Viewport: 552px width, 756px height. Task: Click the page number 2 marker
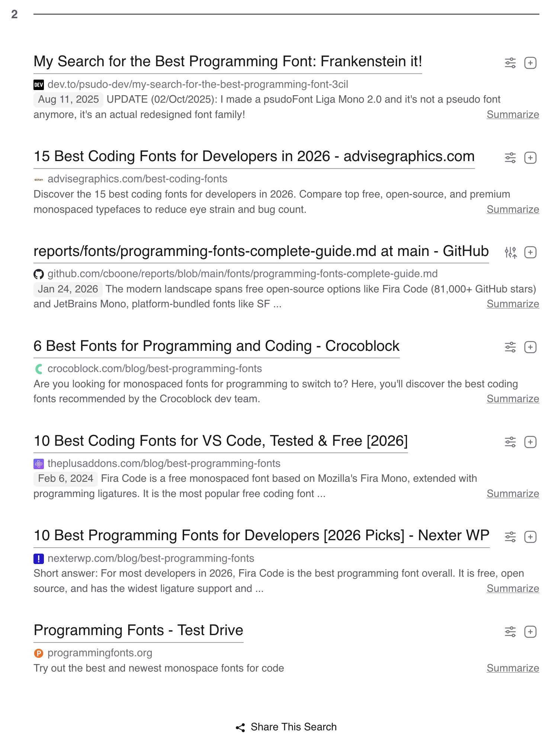tap(15, 14)
